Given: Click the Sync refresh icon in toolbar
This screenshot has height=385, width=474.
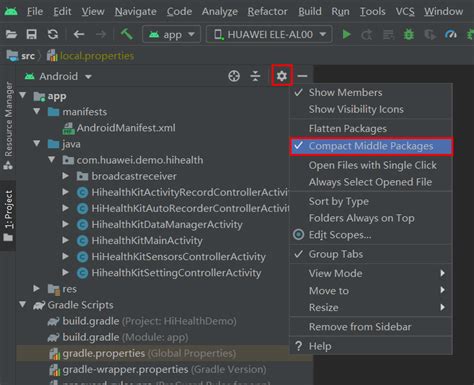Looking at the screenshot, I should click(x=53, y=34).
